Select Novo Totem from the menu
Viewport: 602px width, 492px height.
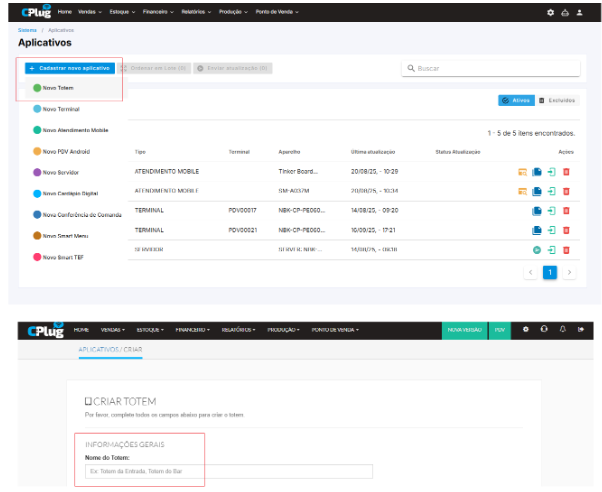(x=62, y=87)
